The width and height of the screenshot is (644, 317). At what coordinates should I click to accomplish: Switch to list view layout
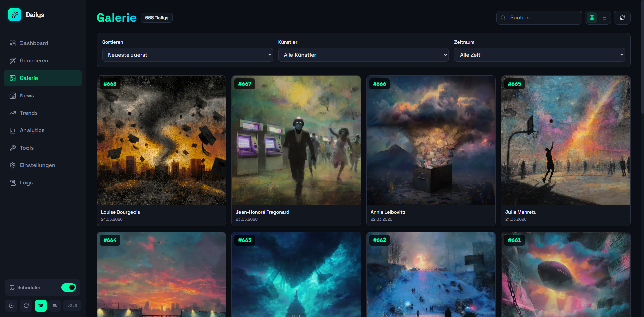604,18
